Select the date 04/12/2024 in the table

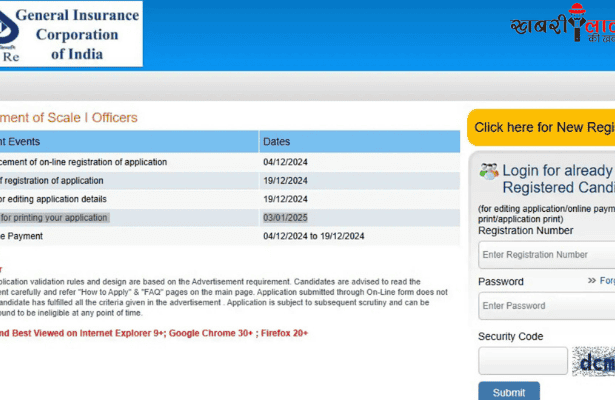point(285,162)
